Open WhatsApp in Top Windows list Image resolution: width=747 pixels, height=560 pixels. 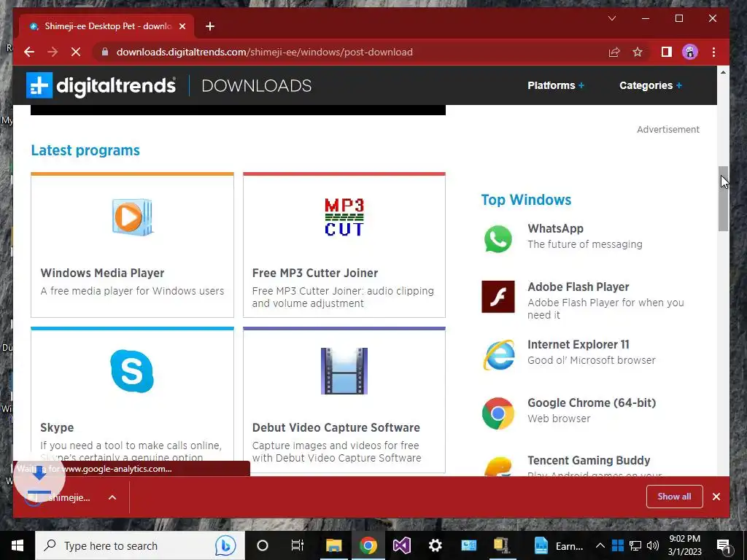coord(555,228)
